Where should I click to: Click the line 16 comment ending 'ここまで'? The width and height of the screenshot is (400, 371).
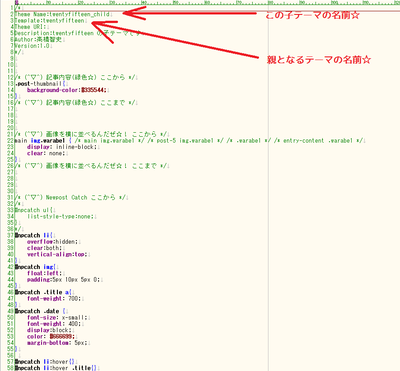pos(74,103)
